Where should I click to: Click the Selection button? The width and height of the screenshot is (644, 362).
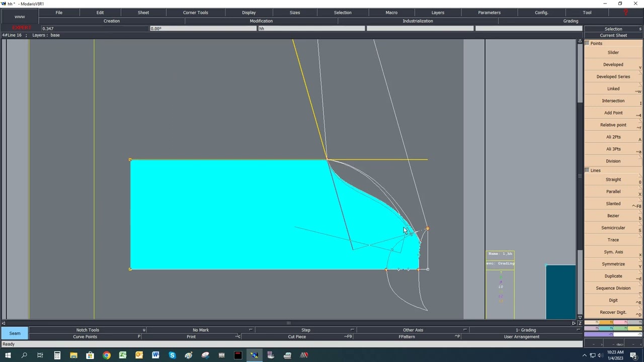(x=613, y=29)
